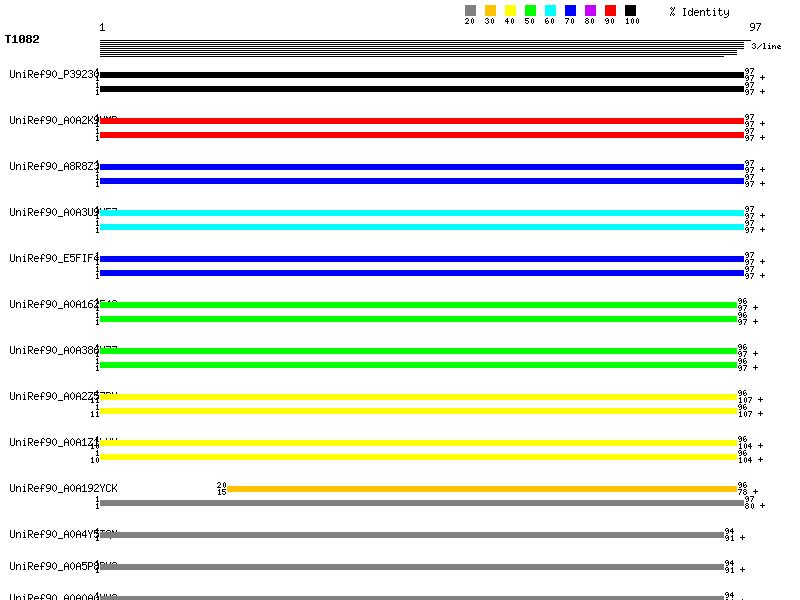
Task: Select the orange 30% identity swatch
Action: 490,11
